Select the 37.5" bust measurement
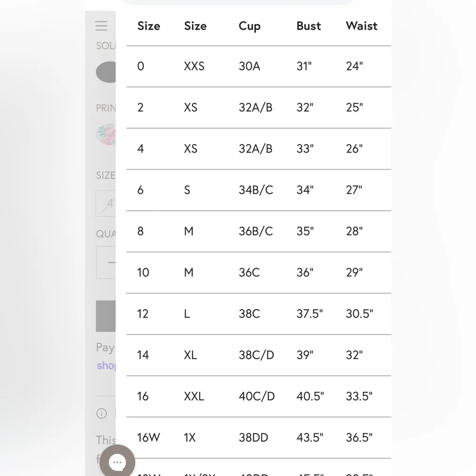 point(309,314)
